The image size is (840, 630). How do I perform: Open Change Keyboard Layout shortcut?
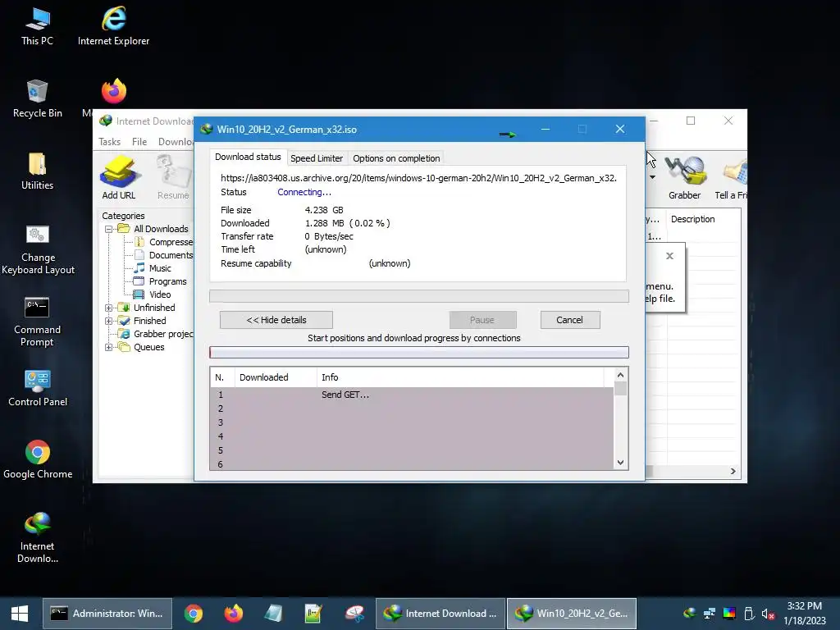[x=38, y=249]
